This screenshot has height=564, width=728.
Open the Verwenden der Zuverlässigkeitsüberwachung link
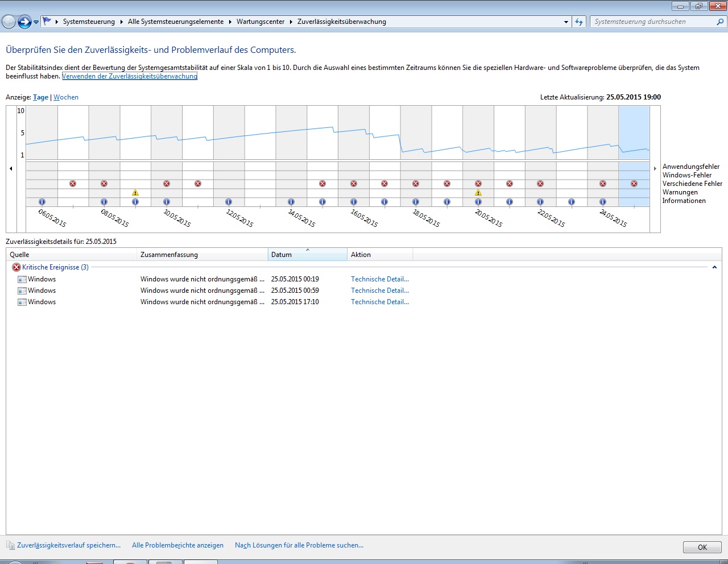click(130, 76)
